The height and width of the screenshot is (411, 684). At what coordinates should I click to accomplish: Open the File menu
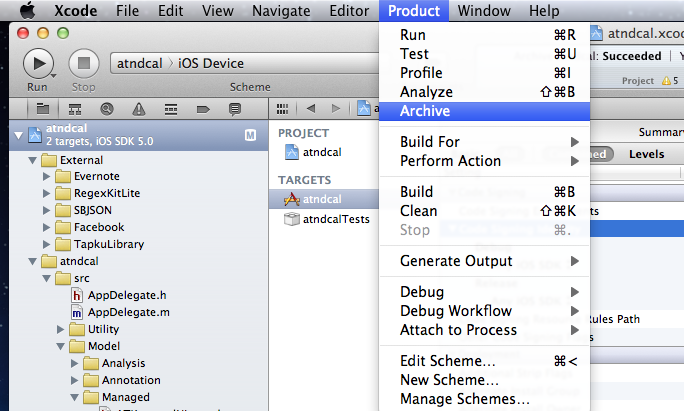coord(127,10)
